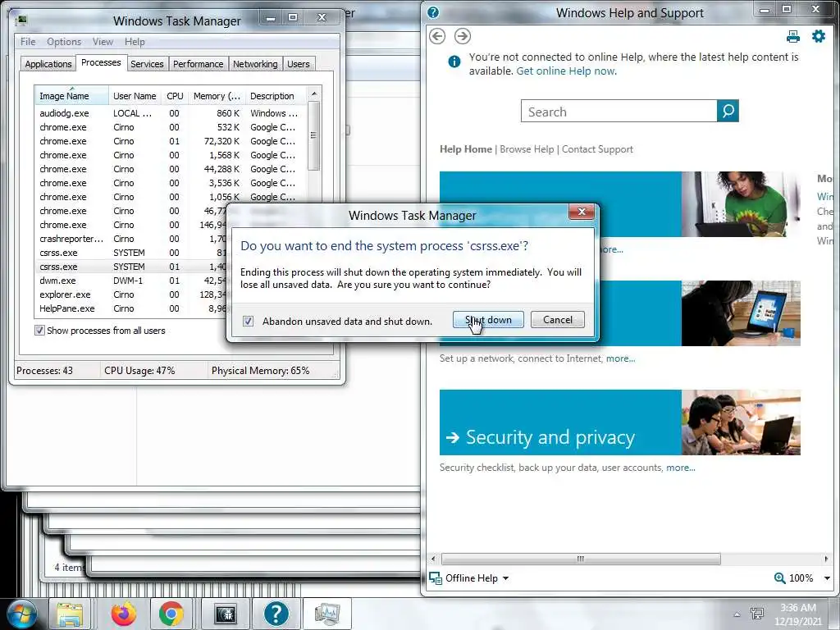Sort processes by Image Name column

point(72,96)
